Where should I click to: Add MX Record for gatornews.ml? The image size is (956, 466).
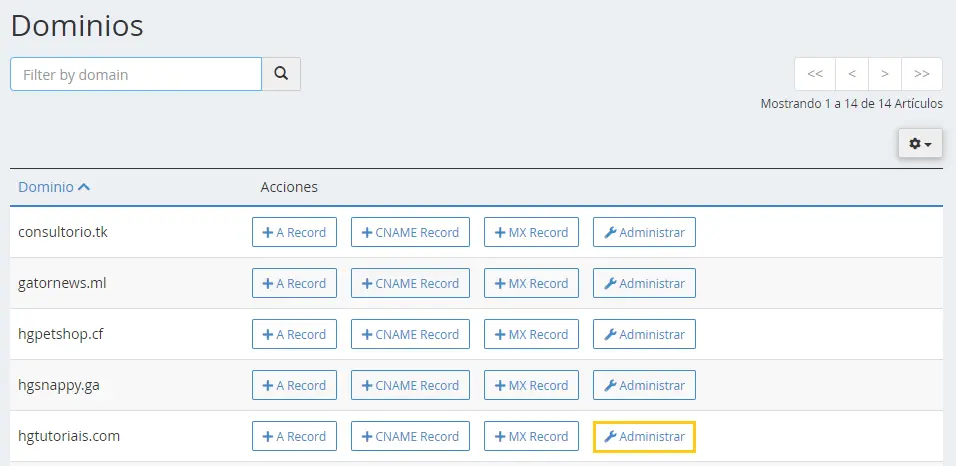[x=532, y=283]
